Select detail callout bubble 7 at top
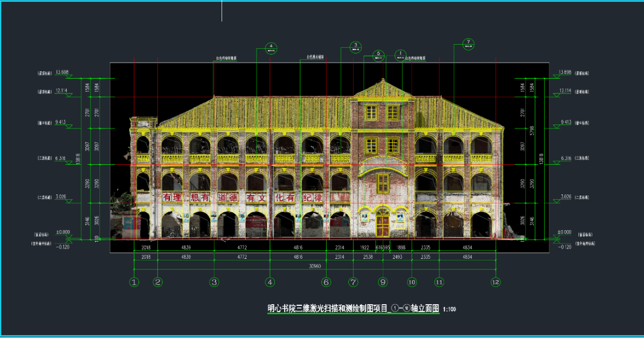This screenshot has width=644, height=338. click(x=468, y=44)
